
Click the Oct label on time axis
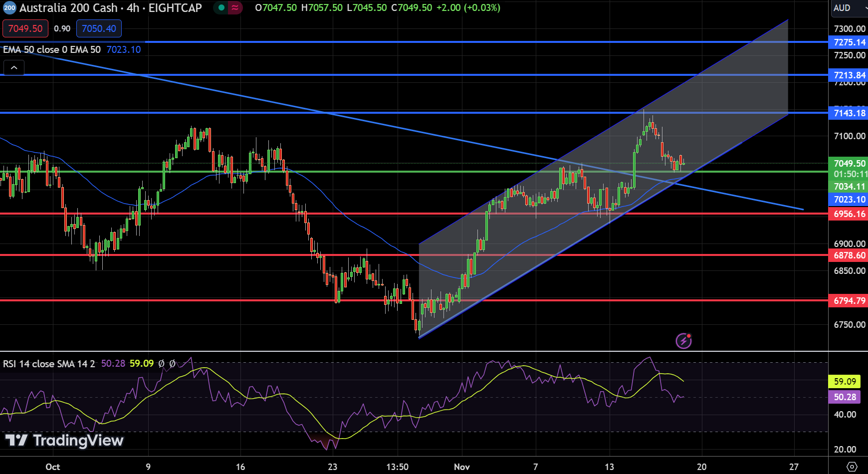[x=53, y=467]
